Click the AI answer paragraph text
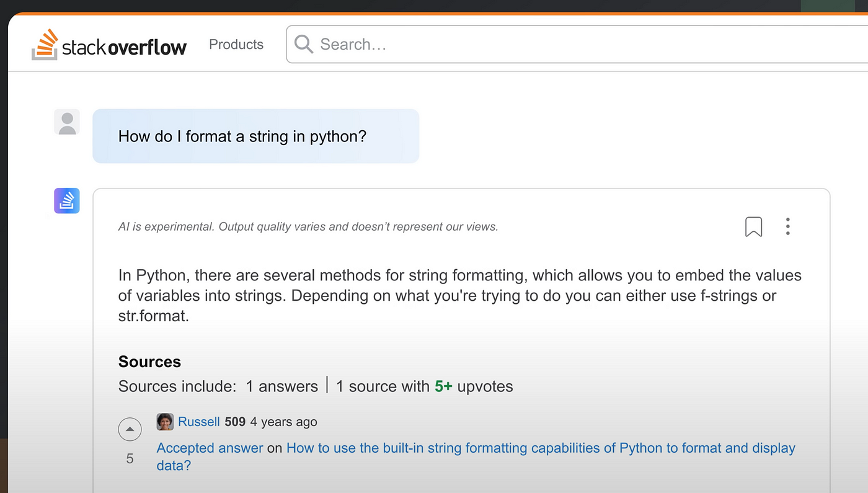 (460, 296)
